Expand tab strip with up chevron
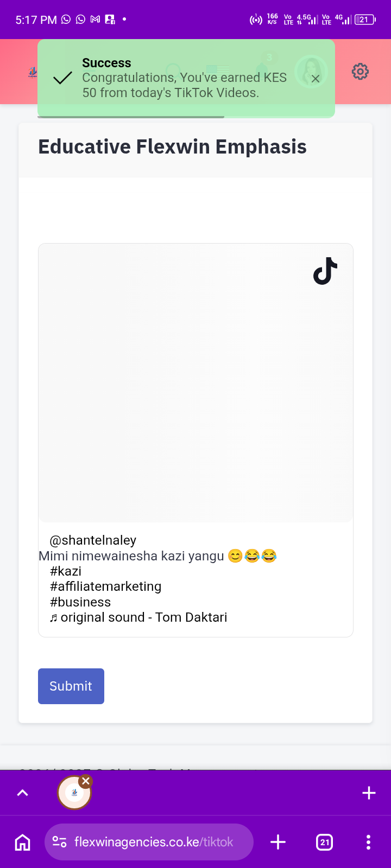391x868 pixels. (x=22, y=793)
